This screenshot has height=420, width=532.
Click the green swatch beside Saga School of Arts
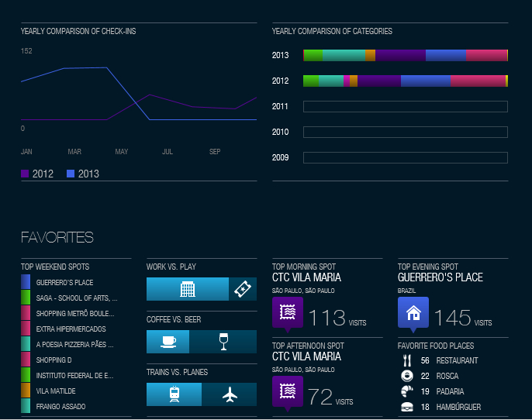[x=26, y=298]
